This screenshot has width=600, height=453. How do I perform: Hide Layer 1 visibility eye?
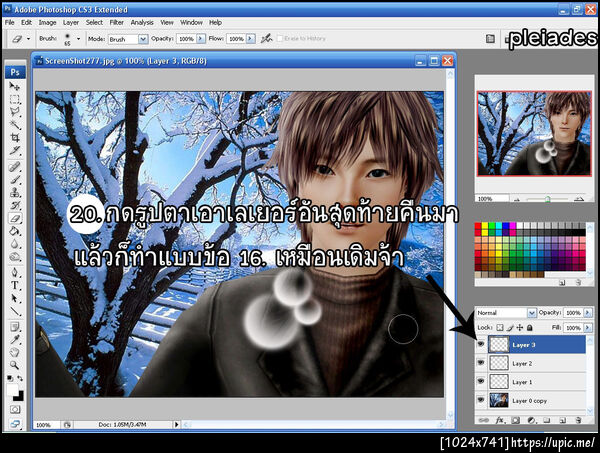click(481, 381)
